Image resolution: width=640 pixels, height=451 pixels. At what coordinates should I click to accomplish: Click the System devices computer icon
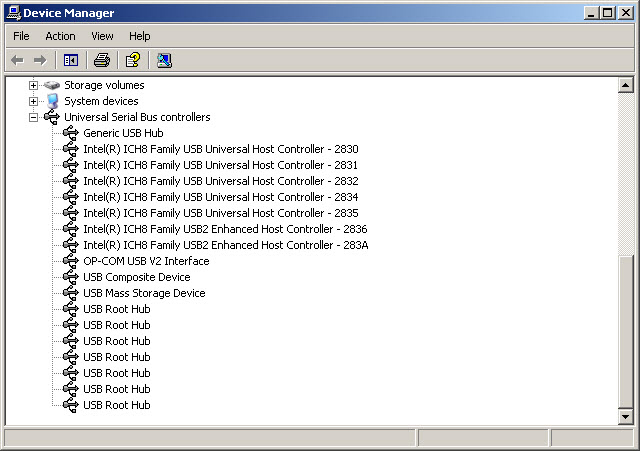52,101
